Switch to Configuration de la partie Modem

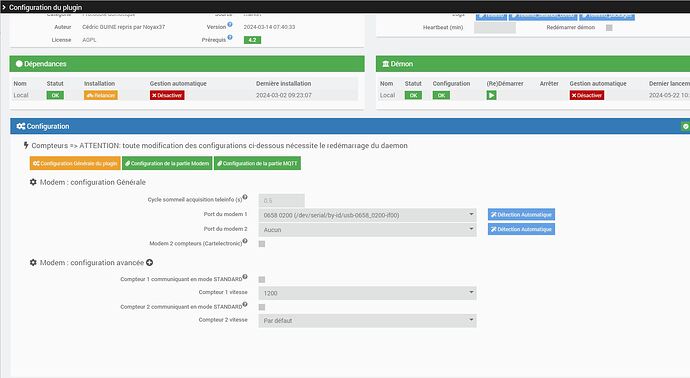tap(167, 163)
